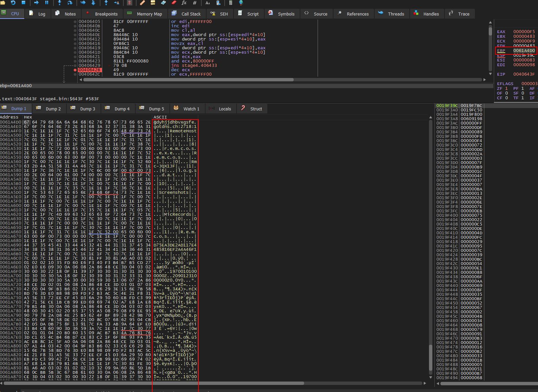Open the Script tab

pos(249,14)
